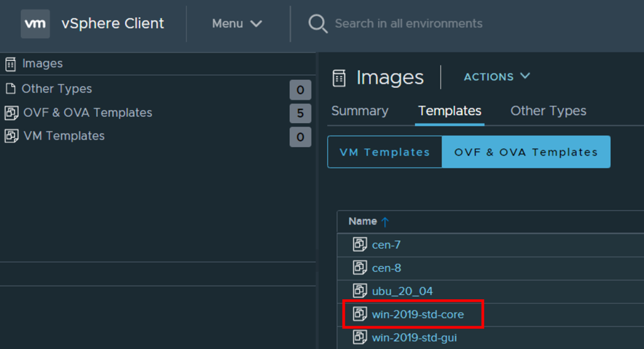Focus the Search in all environments field

[x=409, y=24]
